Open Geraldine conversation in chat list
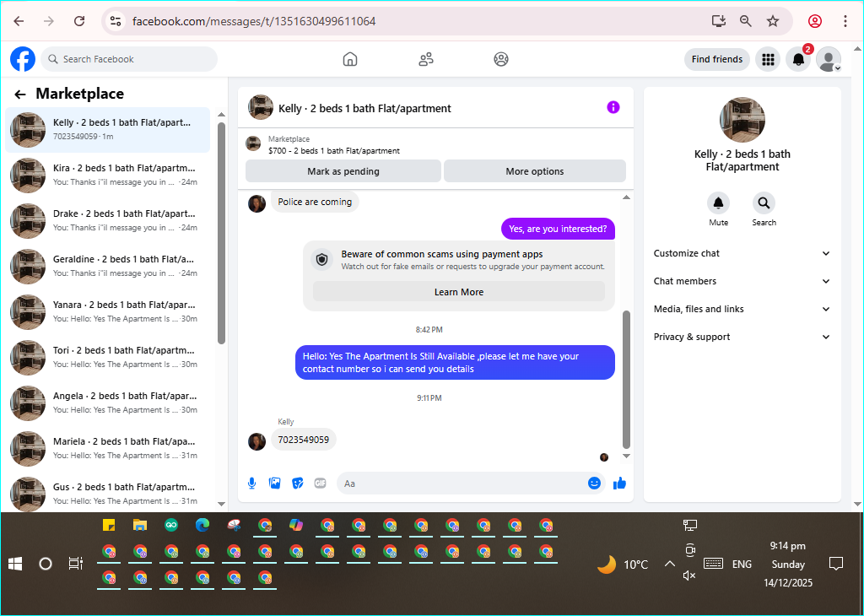This screenshot has width=864, height=616. click(x=107, y=266)
